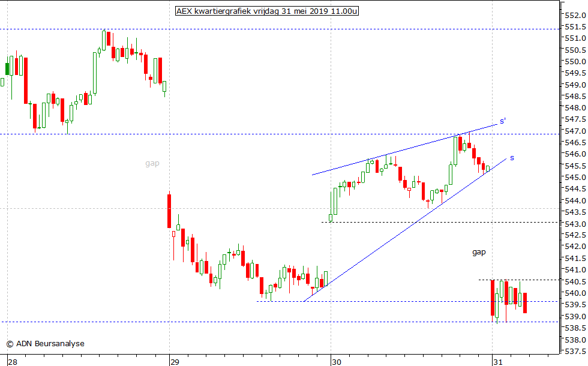Click price label 552.0 on the axis
Screen dimensions: 588x366
(575, 16)
